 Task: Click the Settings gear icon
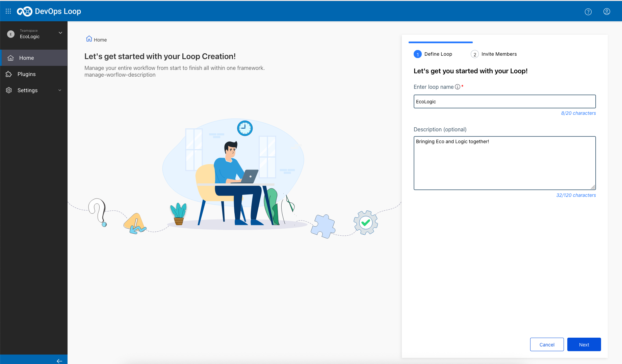9,90
